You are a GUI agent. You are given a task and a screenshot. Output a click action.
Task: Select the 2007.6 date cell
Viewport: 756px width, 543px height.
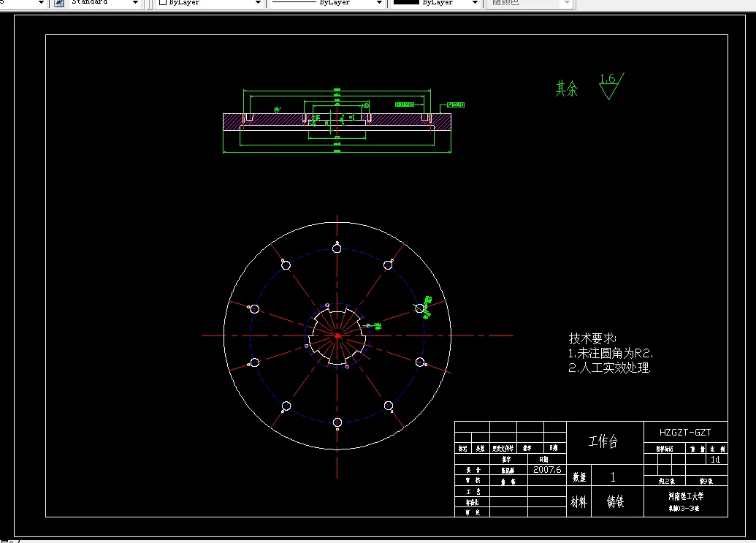click(x=547, y=470)
